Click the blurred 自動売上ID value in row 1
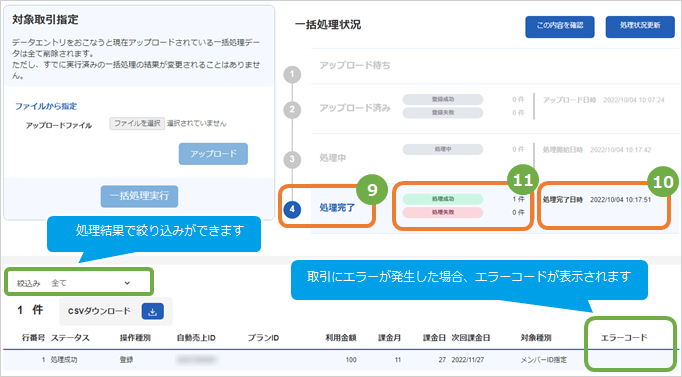The width and height of the screenshot is (682, 377). [196, 360]
